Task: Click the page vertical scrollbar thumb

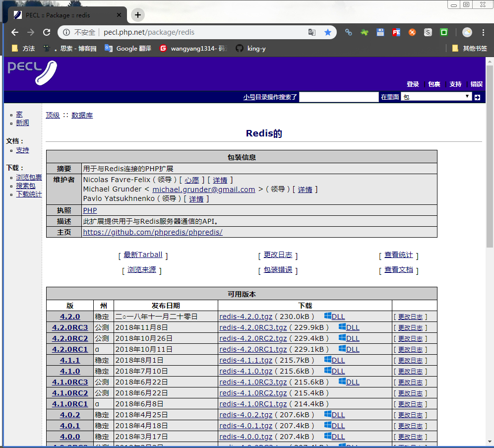Action: (490, 157)
